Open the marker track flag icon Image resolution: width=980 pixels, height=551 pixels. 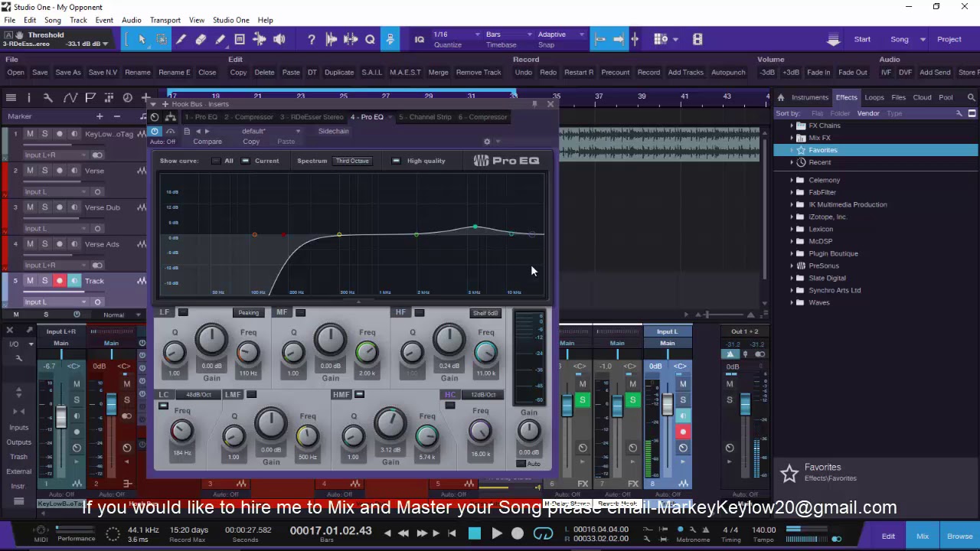click(90, 97)
